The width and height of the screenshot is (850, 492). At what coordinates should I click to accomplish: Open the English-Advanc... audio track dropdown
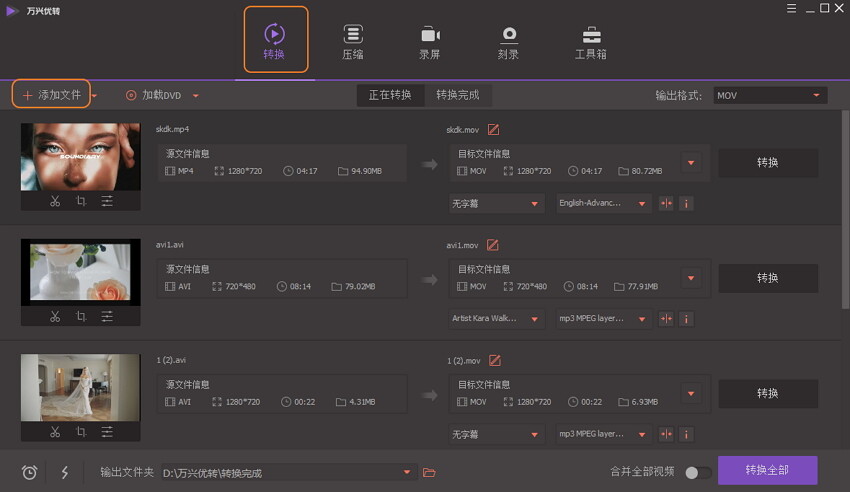(603, 204)
